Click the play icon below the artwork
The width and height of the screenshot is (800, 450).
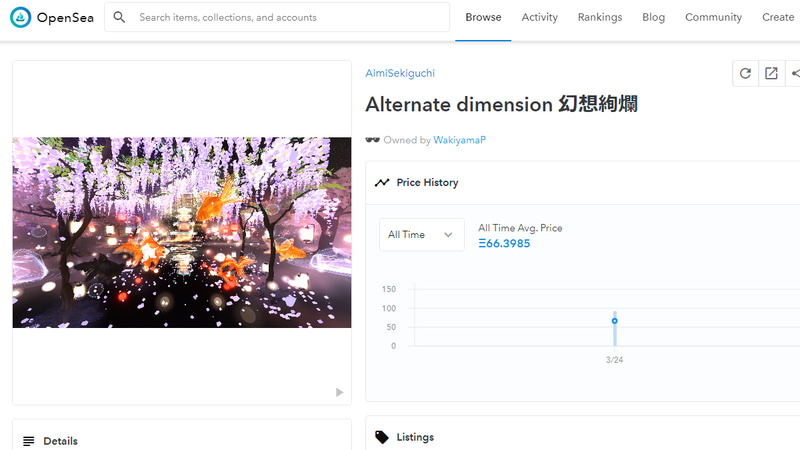click(339, 392)
